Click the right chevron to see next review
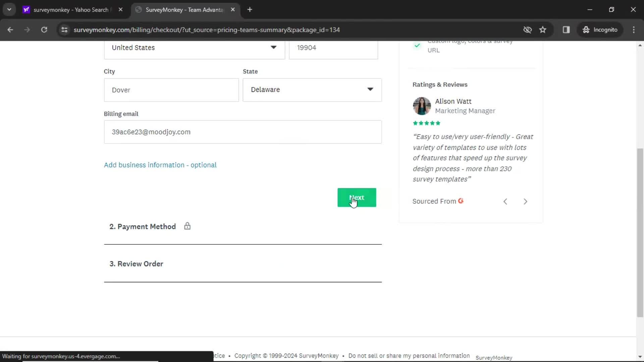644x362 pixels. point(526,201)
